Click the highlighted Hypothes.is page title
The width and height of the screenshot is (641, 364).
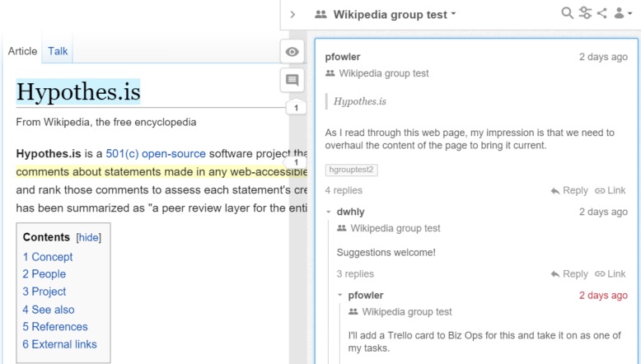pos(78,91)
